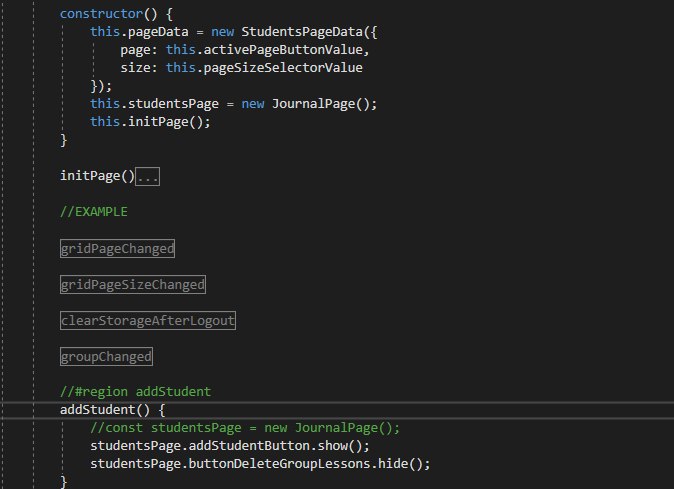
Task: Click the //EXAMPLE comment
Action: coord(94,212)
